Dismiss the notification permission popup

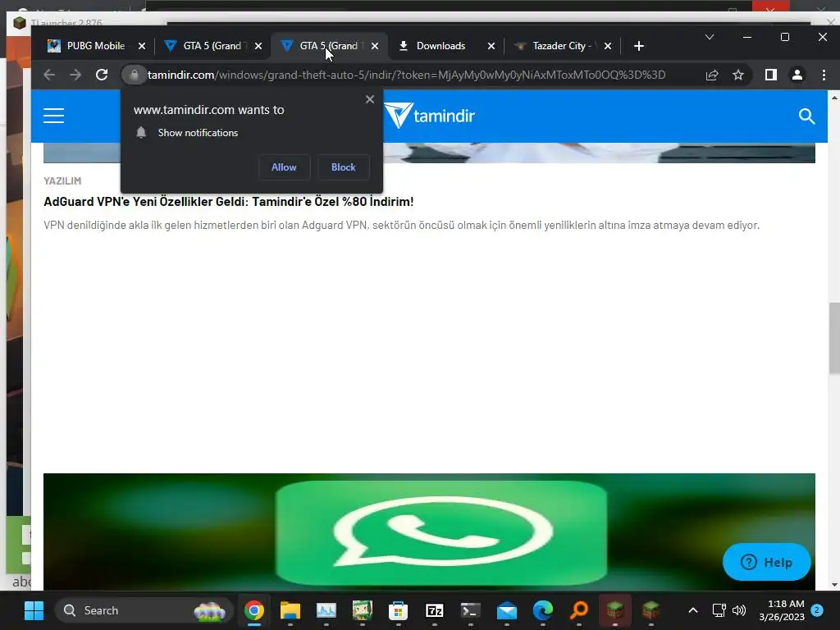pos(370,99)
